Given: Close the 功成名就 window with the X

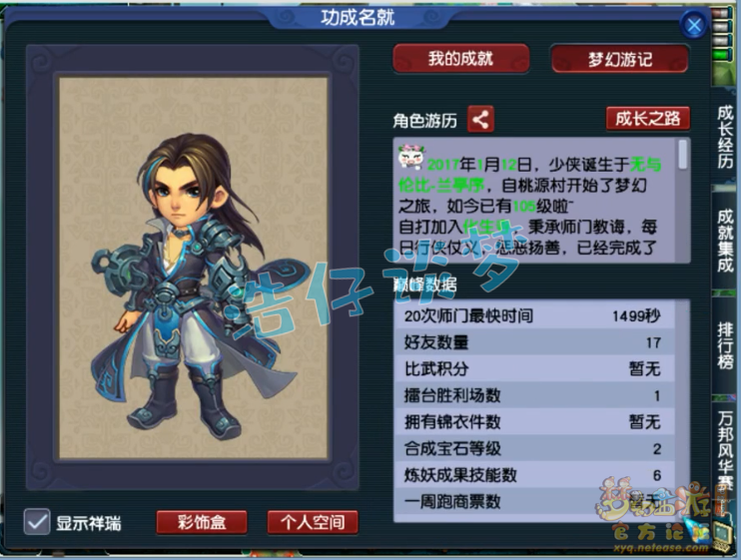Looking at the screenshot, I should (x=693, y=25).
